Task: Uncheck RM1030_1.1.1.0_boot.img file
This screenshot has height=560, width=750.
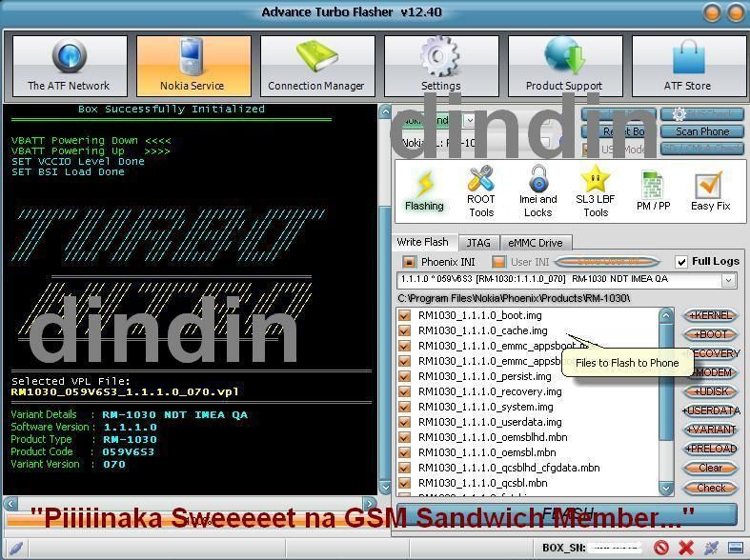Action: (x=405, y=315)
